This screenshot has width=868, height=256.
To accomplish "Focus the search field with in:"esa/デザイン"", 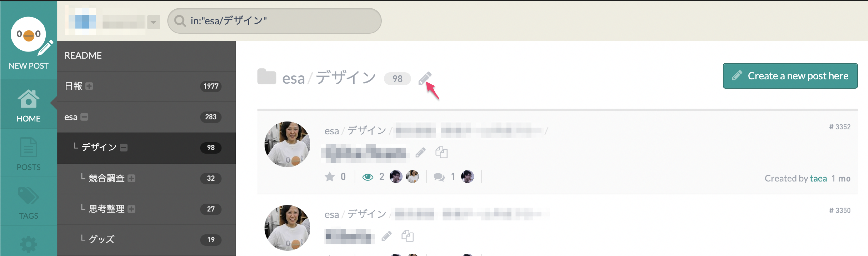I will pyautogui.click(x=274, y=21).
